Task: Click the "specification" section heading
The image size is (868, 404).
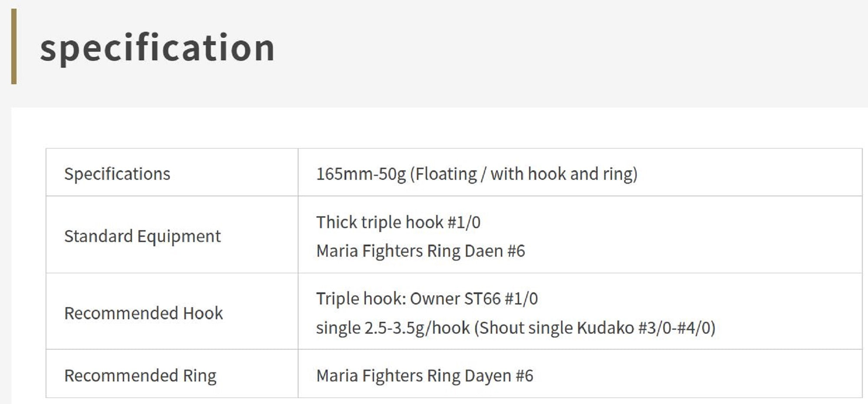Action: 157,47
